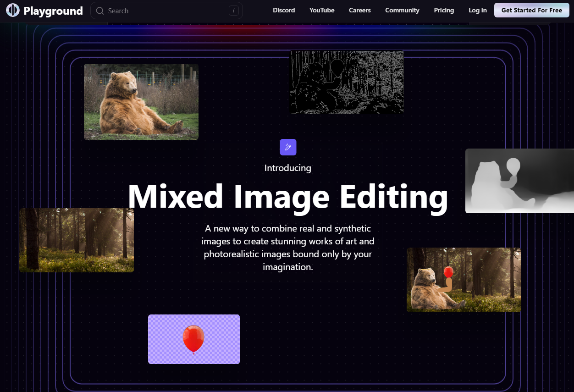The image size is (574, 392).
Task: Open the Community page
Action: coord(402,10)
